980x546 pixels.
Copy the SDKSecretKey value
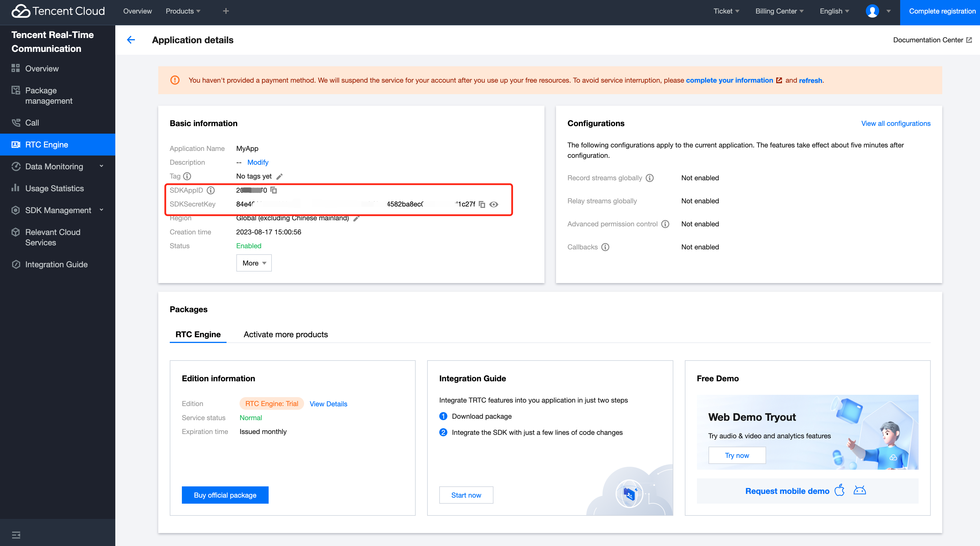pyautogui.click(x=482, y=204)
